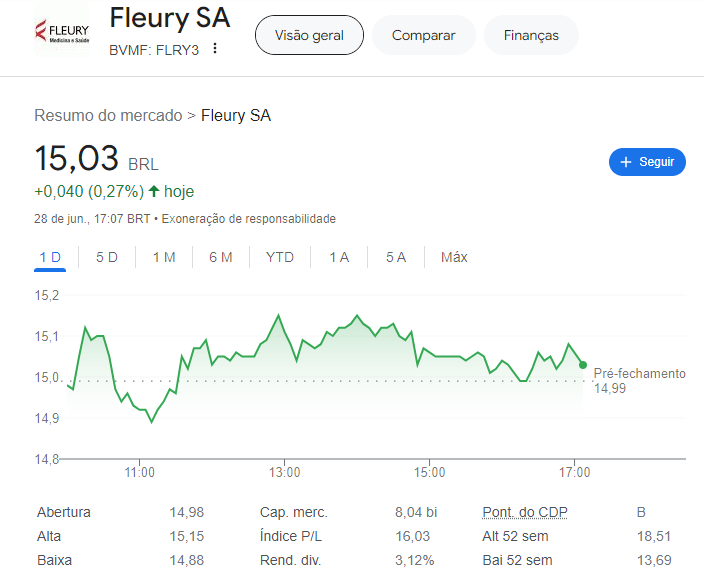Viewport: 704px width, 572px height.
Task: Show the Máx chart range
Action: click(x=454, y=257)
